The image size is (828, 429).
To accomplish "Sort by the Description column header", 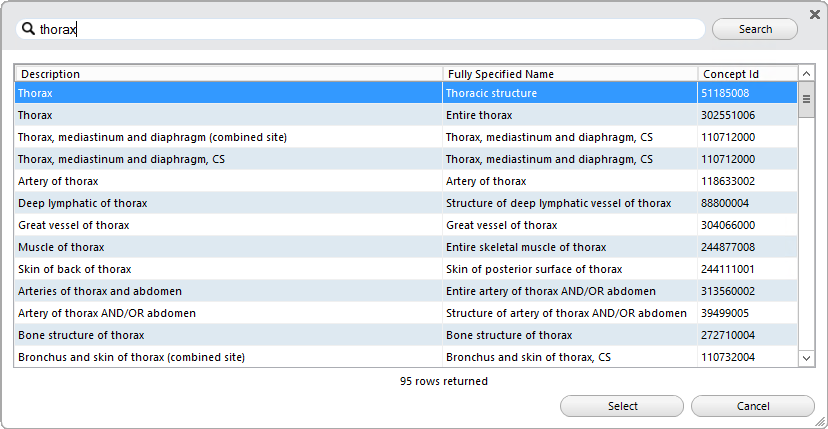I will point(229,74).
